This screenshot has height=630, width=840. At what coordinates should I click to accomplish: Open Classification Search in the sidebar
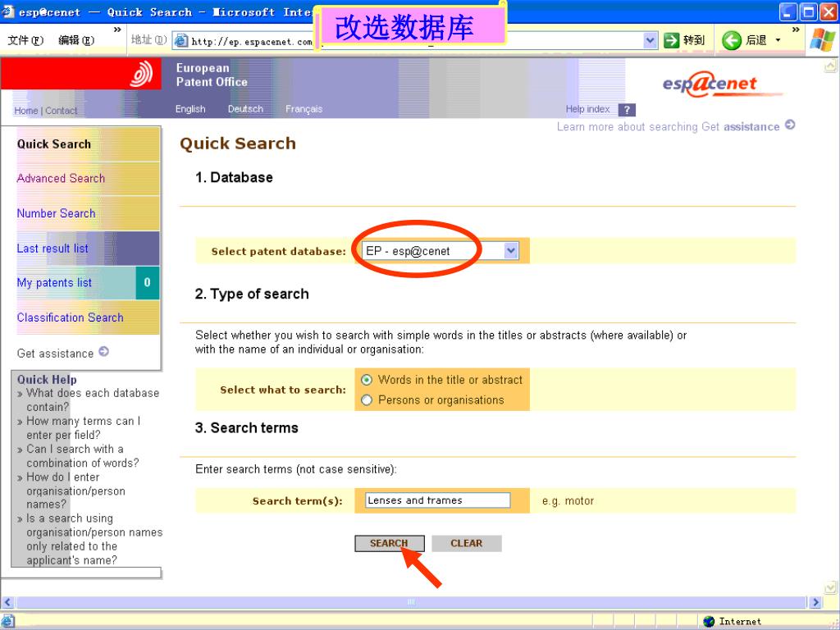tap(71, 317)
